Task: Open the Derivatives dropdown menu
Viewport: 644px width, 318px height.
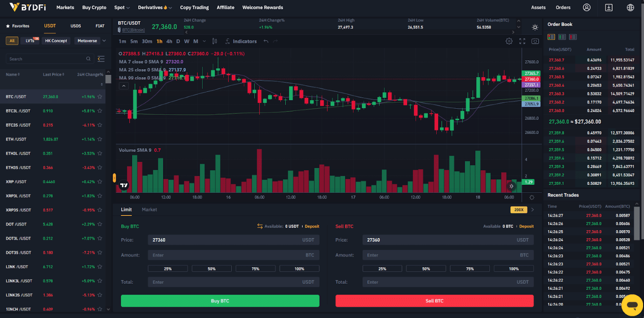Action: 155,8
